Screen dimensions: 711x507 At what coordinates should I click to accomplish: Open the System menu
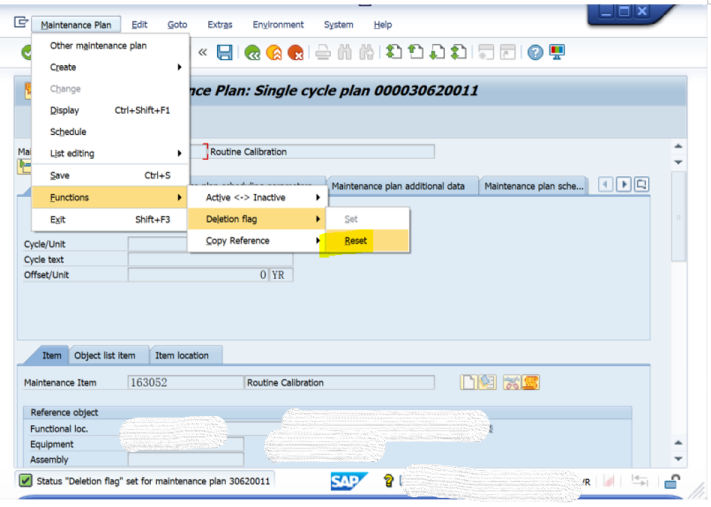[x=338, y=25]
